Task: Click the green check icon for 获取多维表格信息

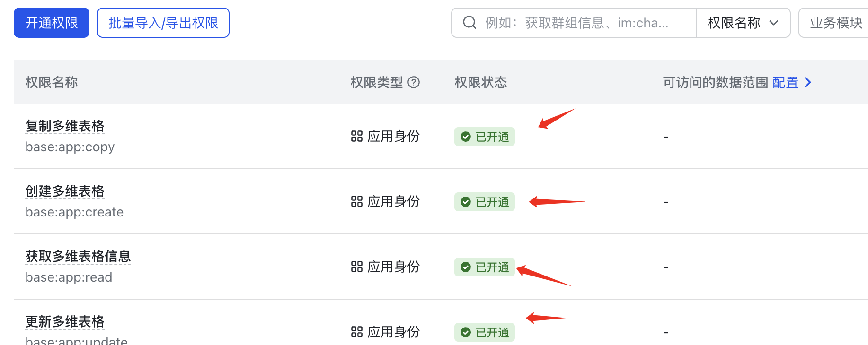Action: pyautogui.click(x=466, y=267)
